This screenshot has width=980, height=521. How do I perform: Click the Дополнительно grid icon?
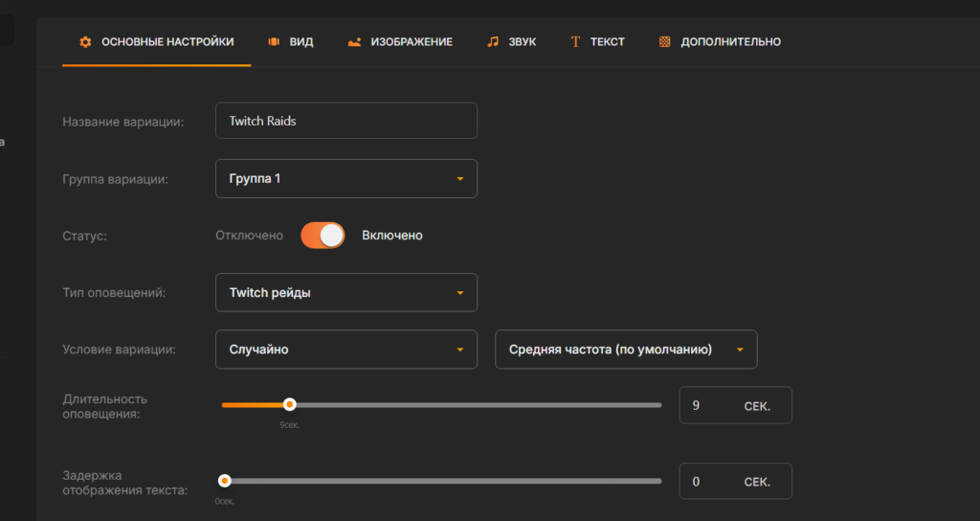coord(665,42)
